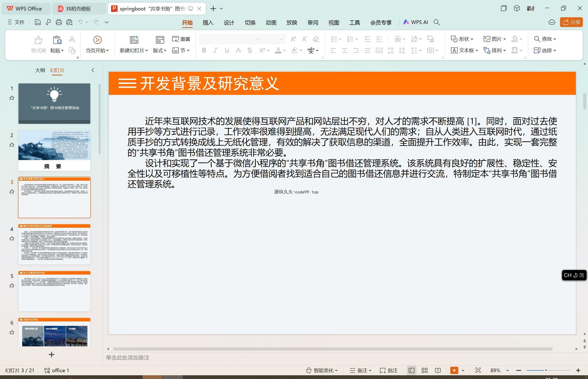Click Smart Beautify (智能美化) in status bar
Screen dimensions: 588x379
[x=322, y=370]
